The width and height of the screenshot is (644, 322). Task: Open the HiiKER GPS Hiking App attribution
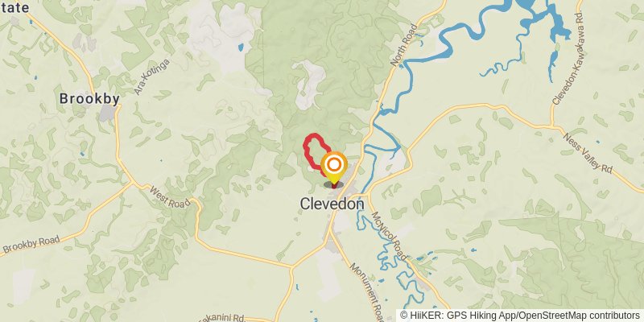pyautogui.click(x=457, y=315)
